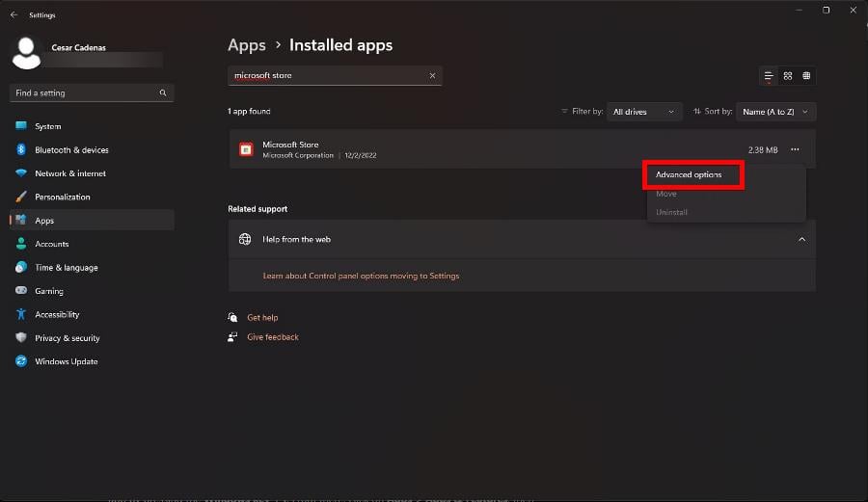
Task: Switch to tile table view layout
Action: point(806,76)
